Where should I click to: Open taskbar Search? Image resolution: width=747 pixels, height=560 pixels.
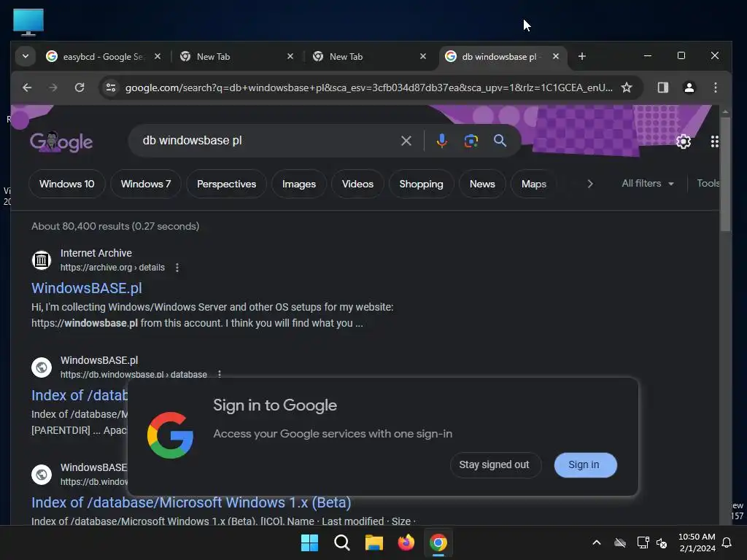tap(341, 542)
